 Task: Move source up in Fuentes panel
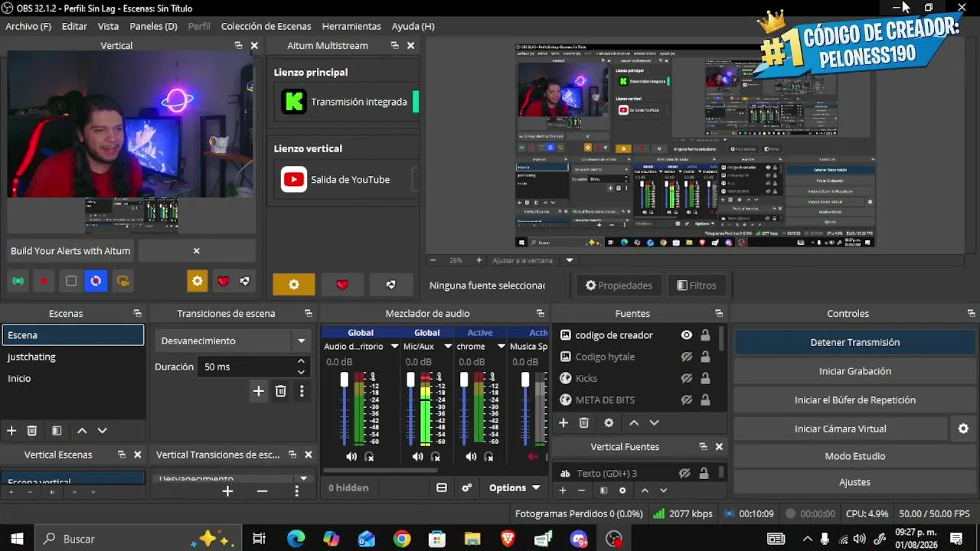[634, 422]
